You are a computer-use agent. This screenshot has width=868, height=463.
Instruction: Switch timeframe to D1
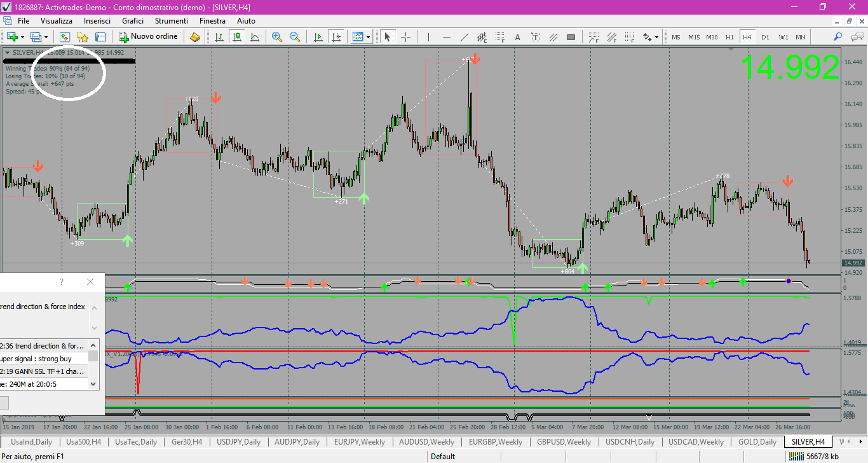[765, 37]
